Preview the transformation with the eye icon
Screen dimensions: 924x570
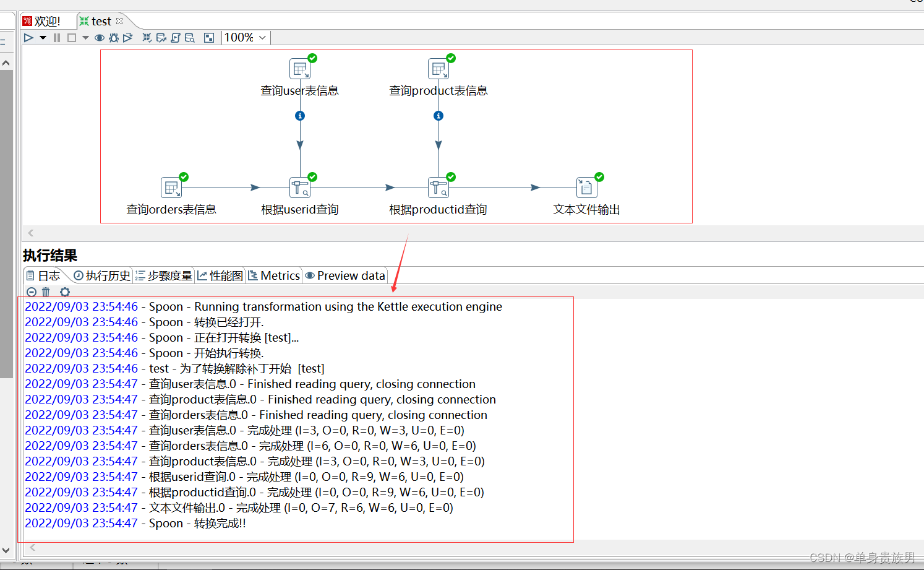pos(99,38)
